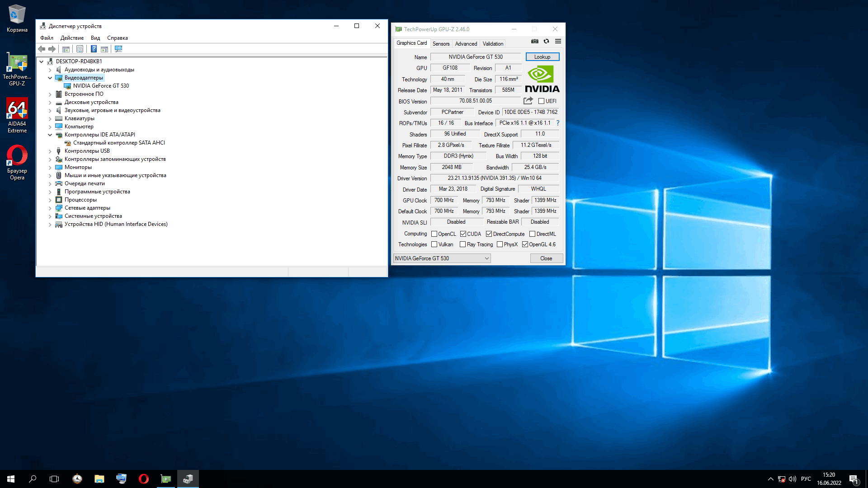The height and width of the screenshot is (488, 868).
Task: Expand the Дисковые устройства node
Action: [x=50, y=103]
